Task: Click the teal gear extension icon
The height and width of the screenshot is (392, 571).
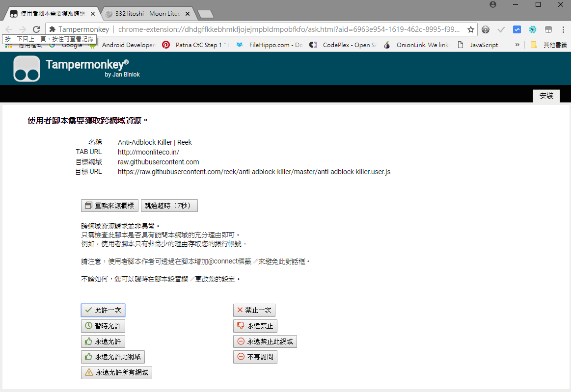Action: coord(532,29)
